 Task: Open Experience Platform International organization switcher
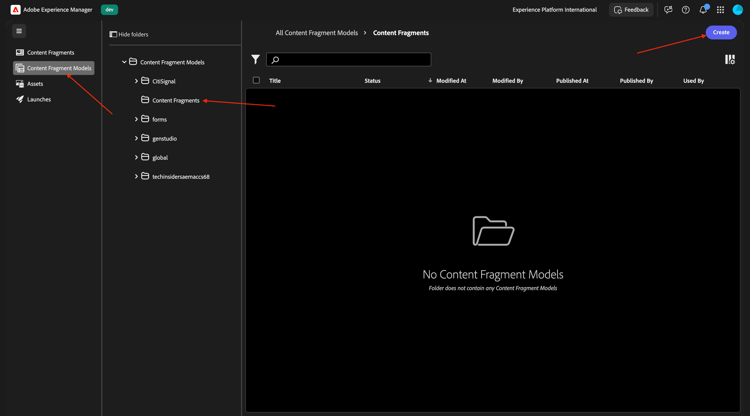(x=554, y=10)
